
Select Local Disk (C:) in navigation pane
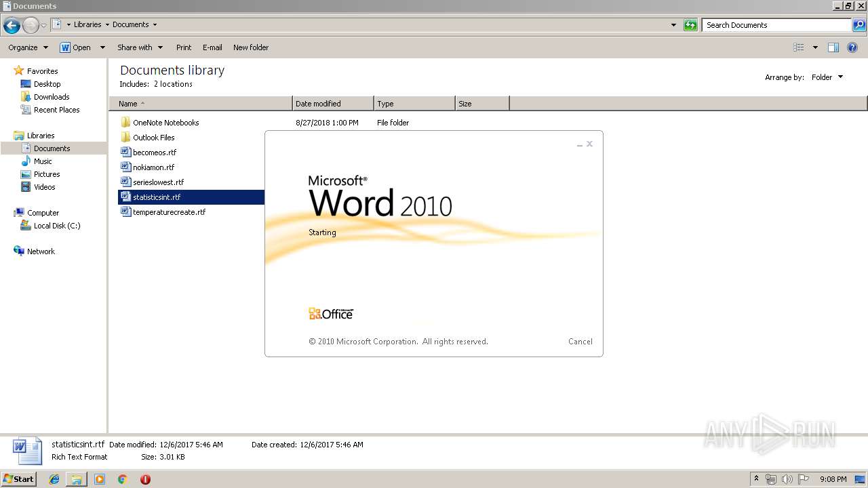pos(57,226)
